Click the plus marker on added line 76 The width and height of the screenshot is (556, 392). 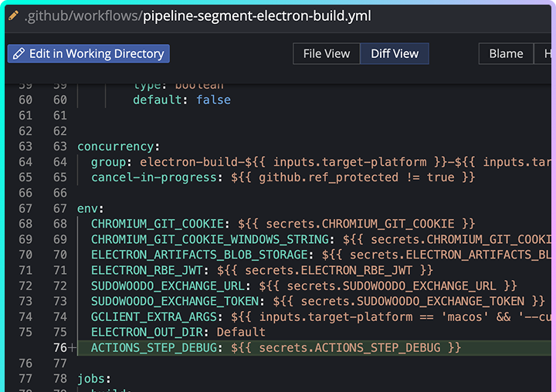[x=73, y=348]
